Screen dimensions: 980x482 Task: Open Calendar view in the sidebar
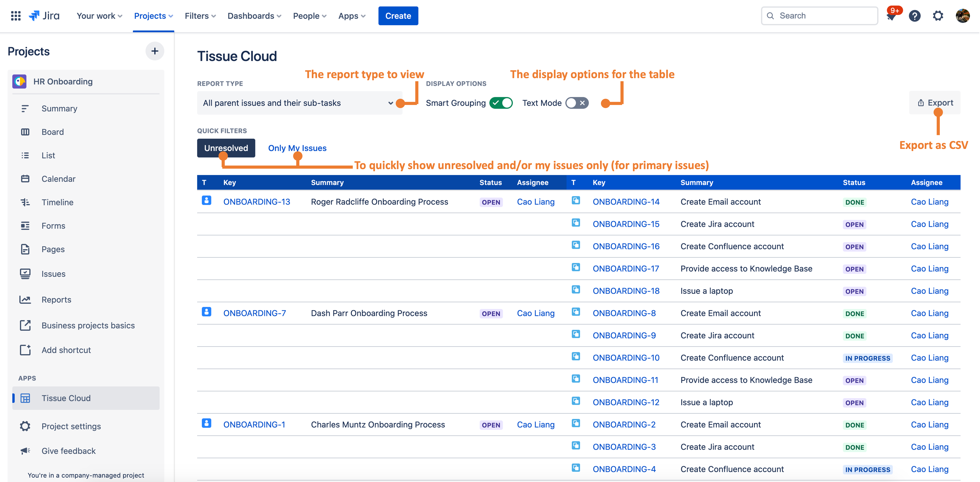[x=58, y=179]
